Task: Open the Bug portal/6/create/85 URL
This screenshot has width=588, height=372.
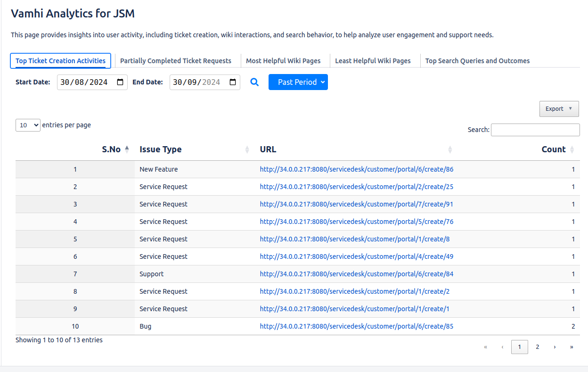Action: pos(356,326)
